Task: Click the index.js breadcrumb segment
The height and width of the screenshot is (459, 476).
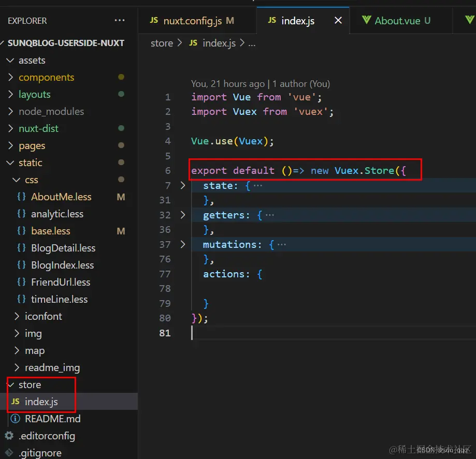Action: 219,43
